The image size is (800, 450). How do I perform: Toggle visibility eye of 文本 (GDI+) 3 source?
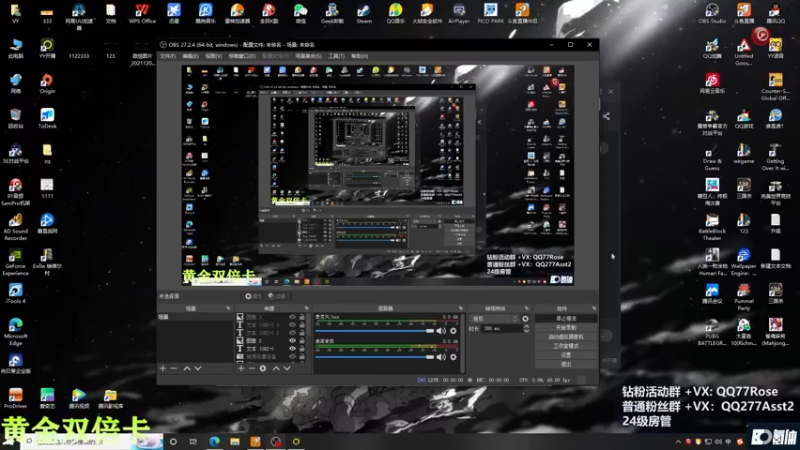point(292,324)
